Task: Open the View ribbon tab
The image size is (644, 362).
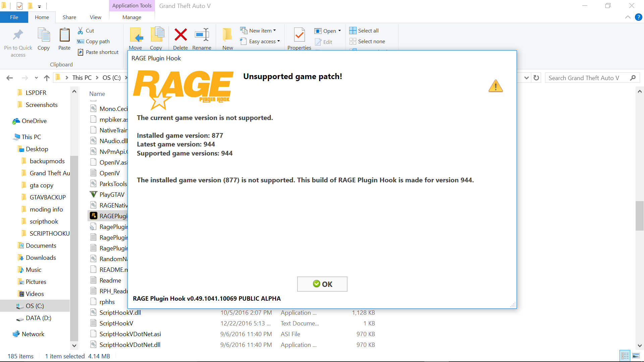Action: point(95,17)
